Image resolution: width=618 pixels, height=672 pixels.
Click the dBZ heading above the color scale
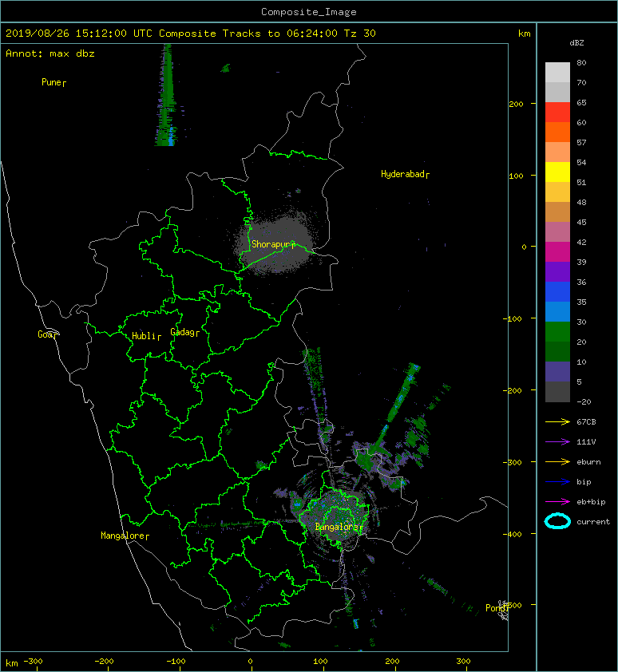click(576, 43)
